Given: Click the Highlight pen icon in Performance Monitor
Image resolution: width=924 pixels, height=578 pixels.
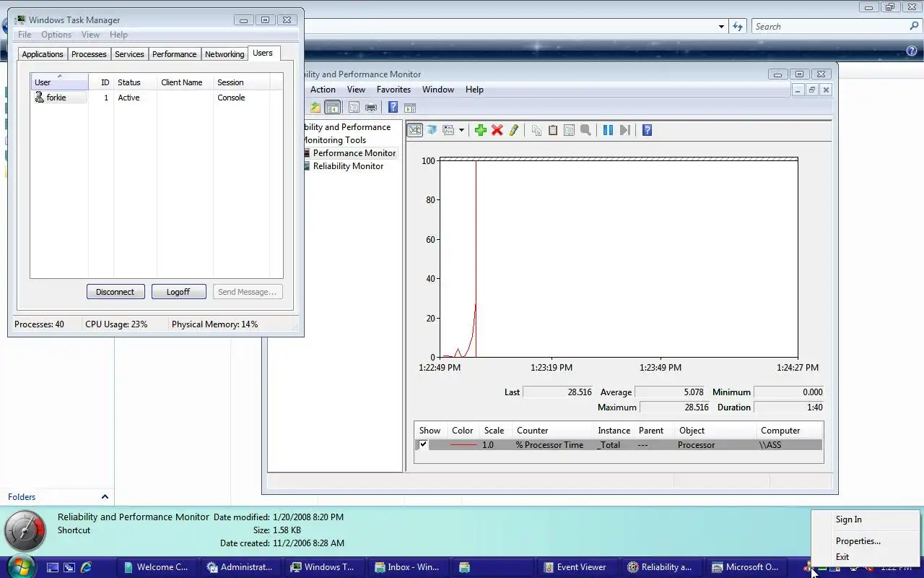Looking at the screenshot, I should [x=514, y=130].
